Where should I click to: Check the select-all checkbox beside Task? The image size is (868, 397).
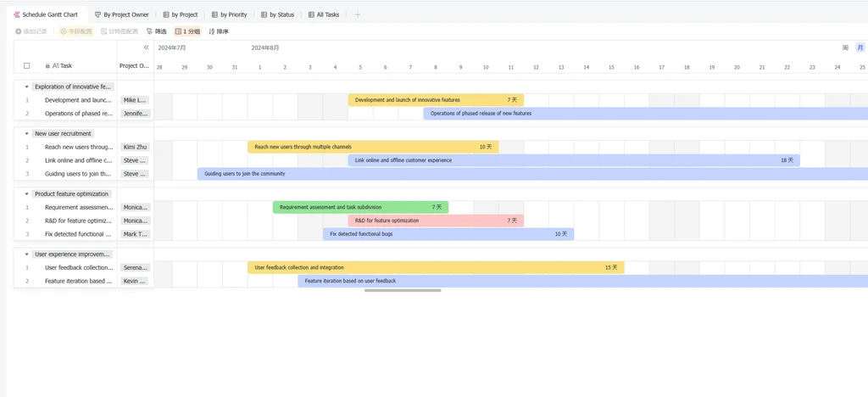click(x=26, y=66)
